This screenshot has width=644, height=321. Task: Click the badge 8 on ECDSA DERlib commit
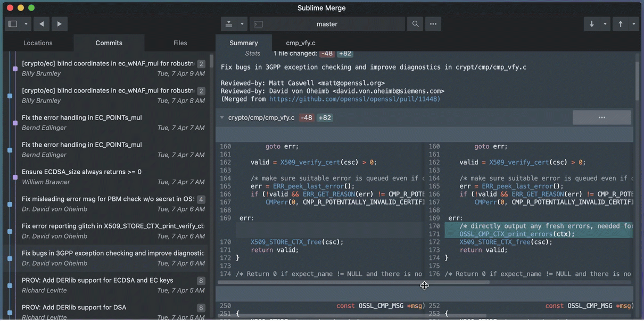201,281
